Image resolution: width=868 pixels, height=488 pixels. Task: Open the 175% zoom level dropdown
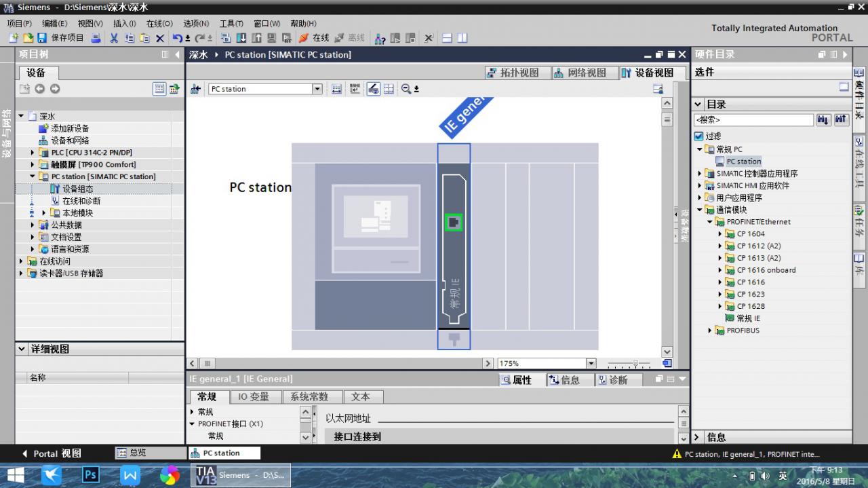pos(591,364)
